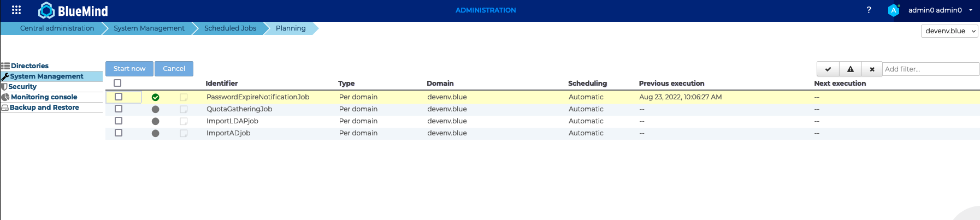Filter jobs by warning triangle icon
Screen dimensions: 980x220
tap(851, 69)
